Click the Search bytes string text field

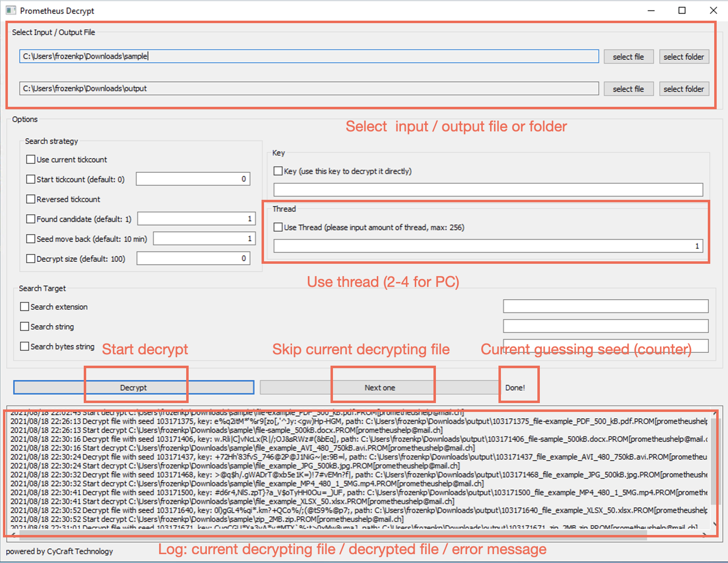pos(606,345)
